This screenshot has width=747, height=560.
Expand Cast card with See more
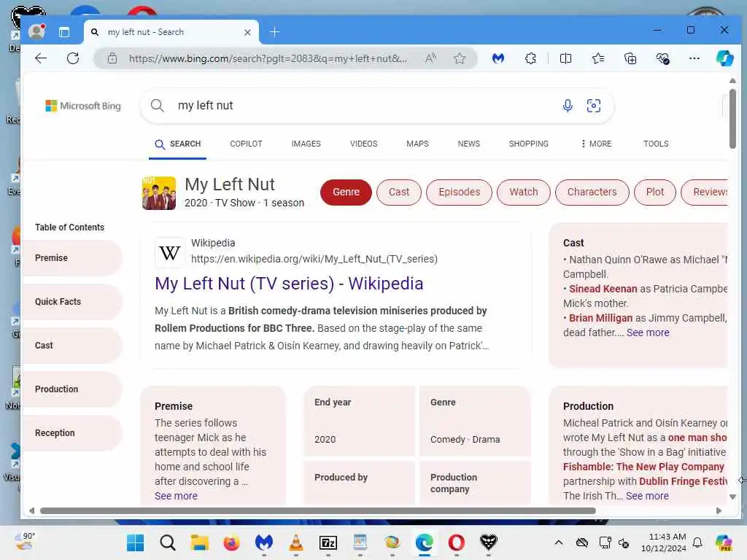tap(648, 332)
